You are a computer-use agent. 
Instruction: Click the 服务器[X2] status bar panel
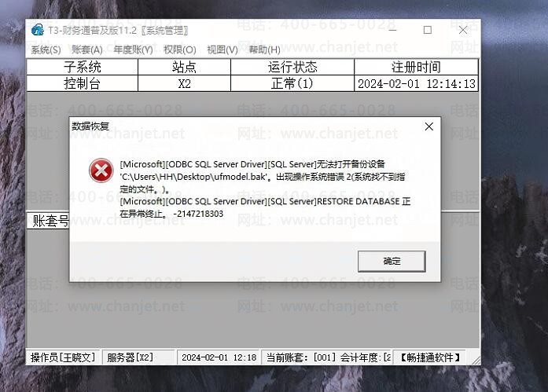pyautogui.click(x=138, y=357)
